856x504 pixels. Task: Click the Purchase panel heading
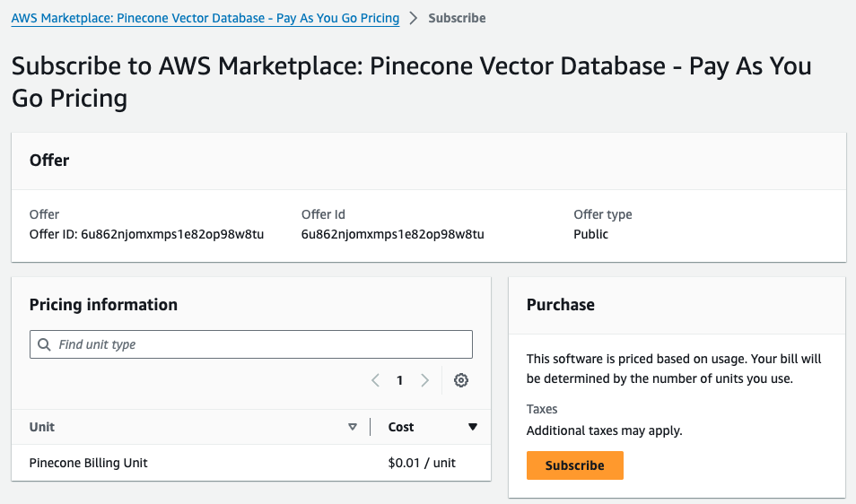click(x=561, y=305)
